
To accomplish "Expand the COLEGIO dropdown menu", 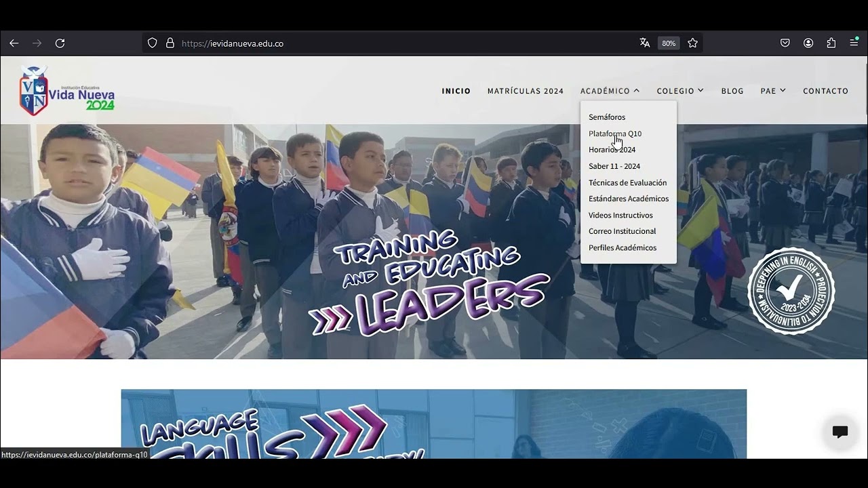I will pyautogui.click(x=680, y=91).
